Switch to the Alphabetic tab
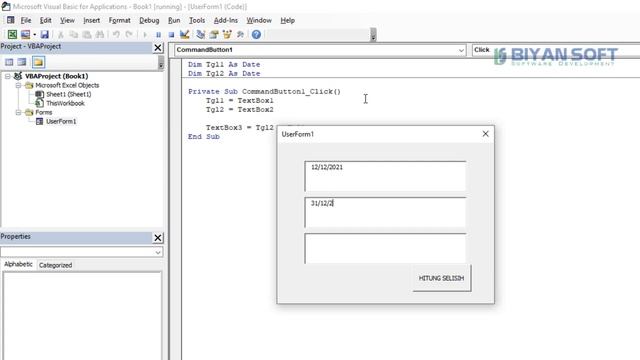 click(x=18, y=264)
